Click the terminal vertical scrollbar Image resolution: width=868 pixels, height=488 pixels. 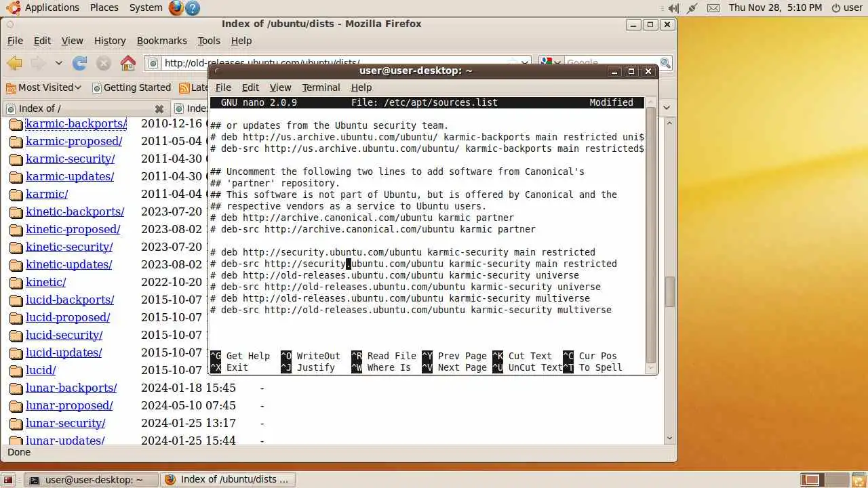pos(651,235)
